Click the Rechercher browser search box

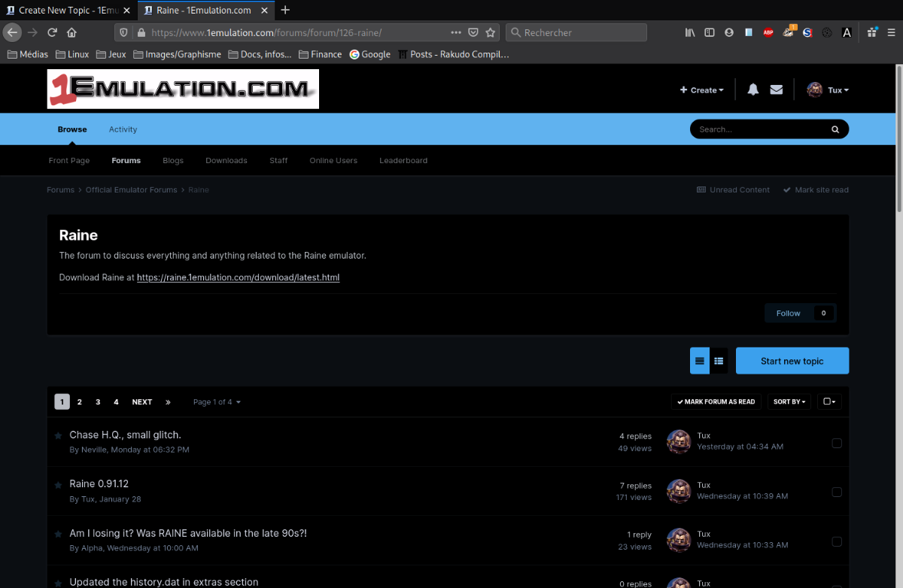[576, 32]
